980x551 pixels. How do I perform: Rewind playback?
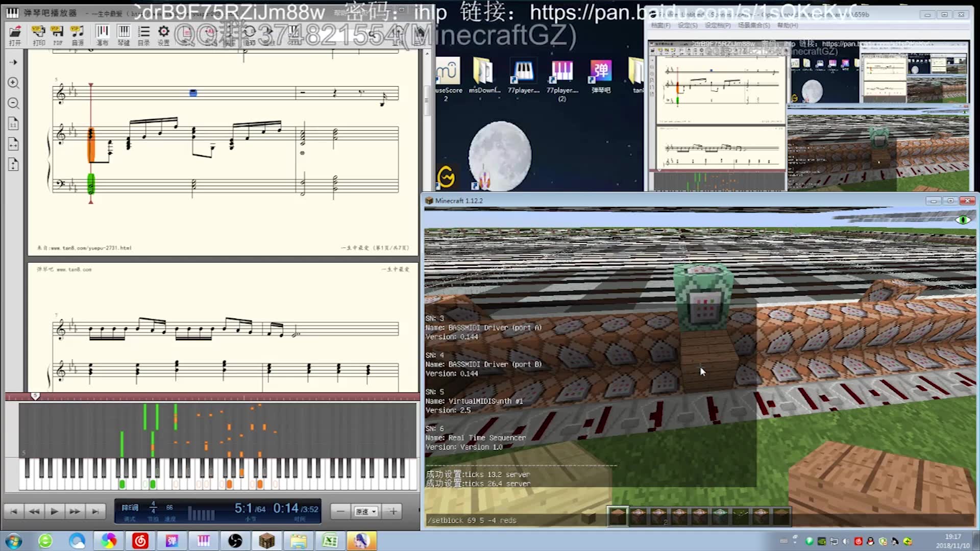tap(34, 511)
